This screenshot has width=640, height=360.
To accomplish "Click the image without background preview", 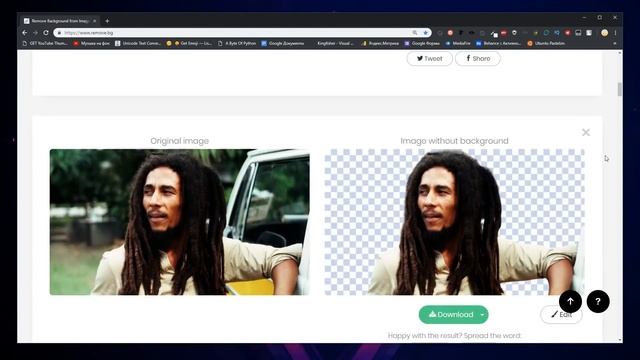I will pyautogui.click(x=454, y=222).
